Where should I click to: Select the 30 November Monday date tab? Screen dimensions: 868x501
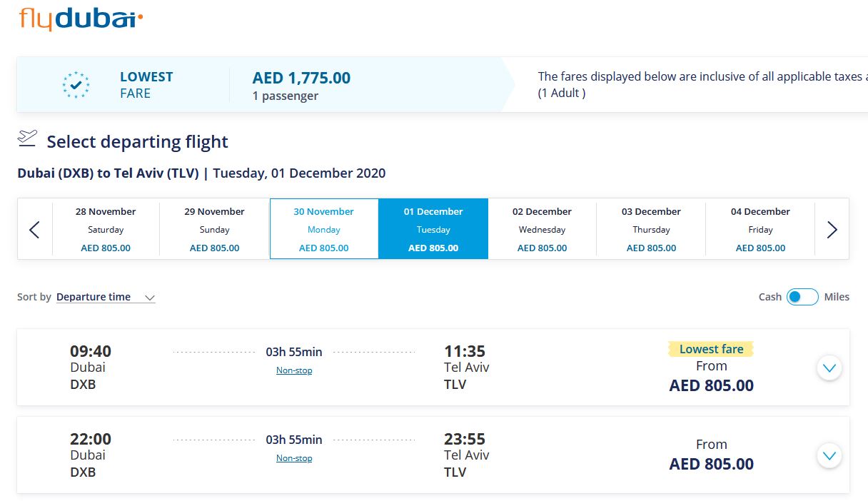(324, 229)
